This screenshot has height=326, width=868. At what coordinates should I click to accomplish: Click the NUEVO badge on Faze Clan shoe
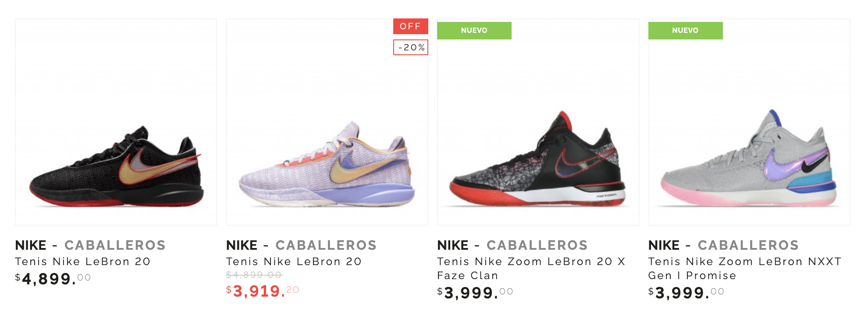click(x=474, y=31)
